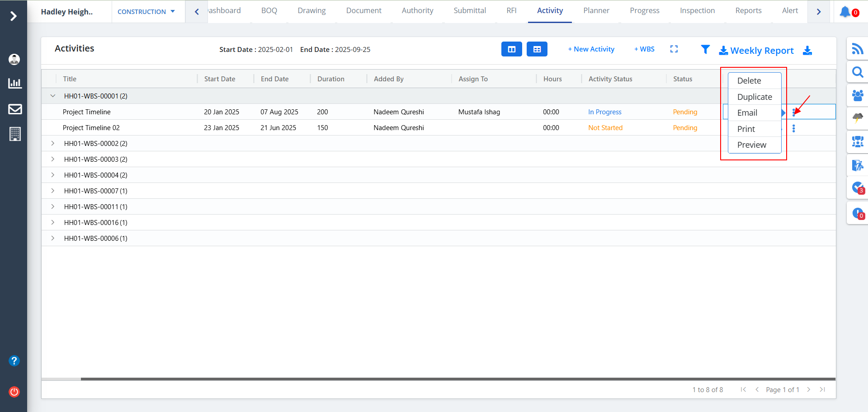
Task: Open the bar chart sidebar icon
Action: [15, 83]
